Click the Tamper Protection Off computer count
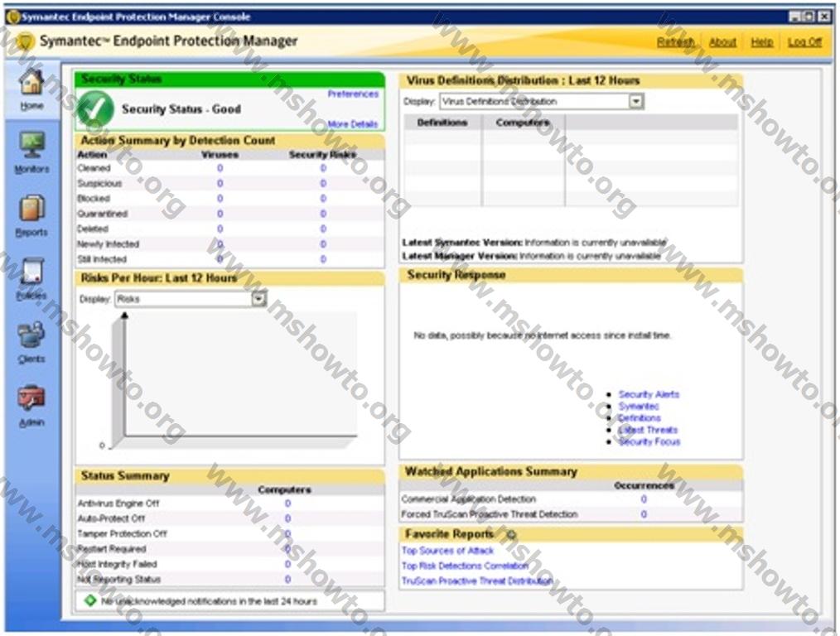Viewport: 840px width, 636px height. (x=287, y=534)
